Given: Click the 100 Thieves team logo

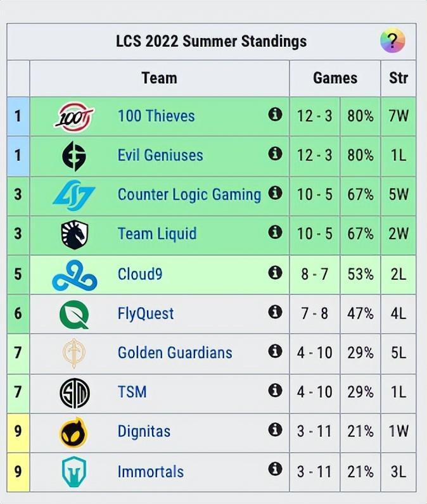Looking at the screenshot, I should click(x=74, y=117).
